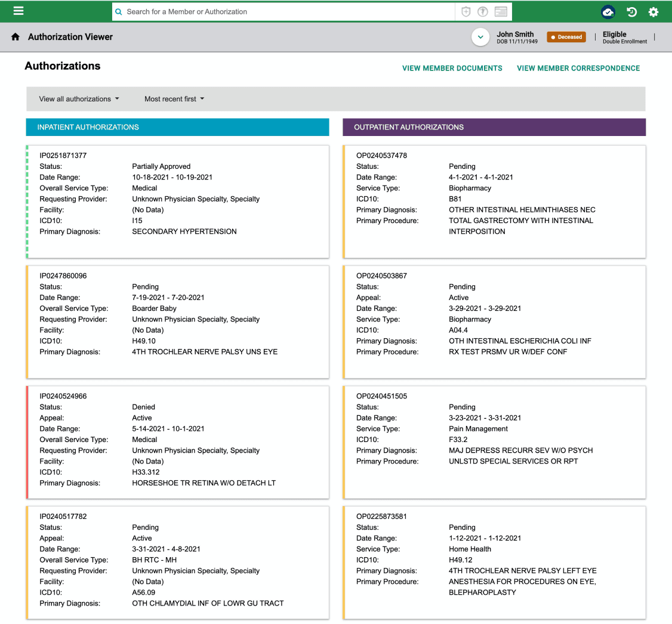Open the hamburger navigation menu
The image size is (672, 624).
tap(19, 11)
